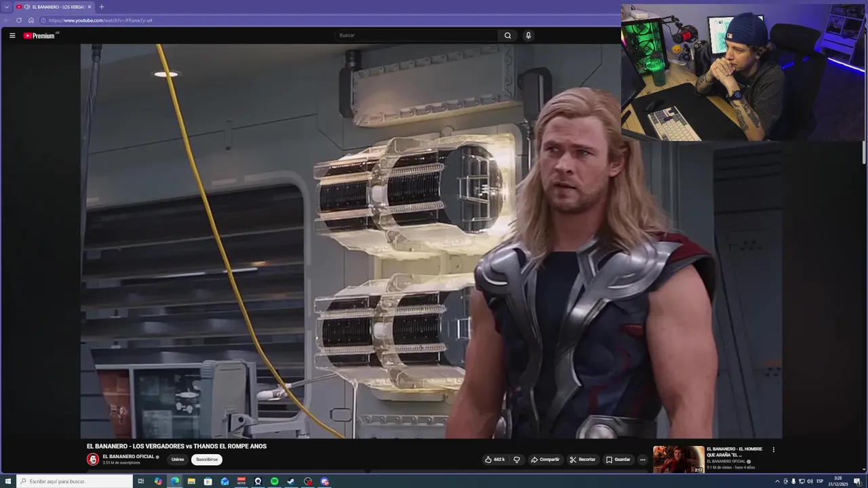This screenshot has height=488, width=868.
Task: Open EL BANANERO OFICIAL channel name link
Action: tap(128, 457)
